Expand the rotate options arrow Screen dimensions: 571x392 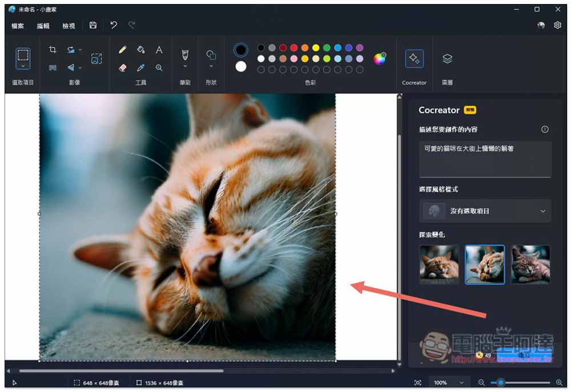(x=80, y=50)
